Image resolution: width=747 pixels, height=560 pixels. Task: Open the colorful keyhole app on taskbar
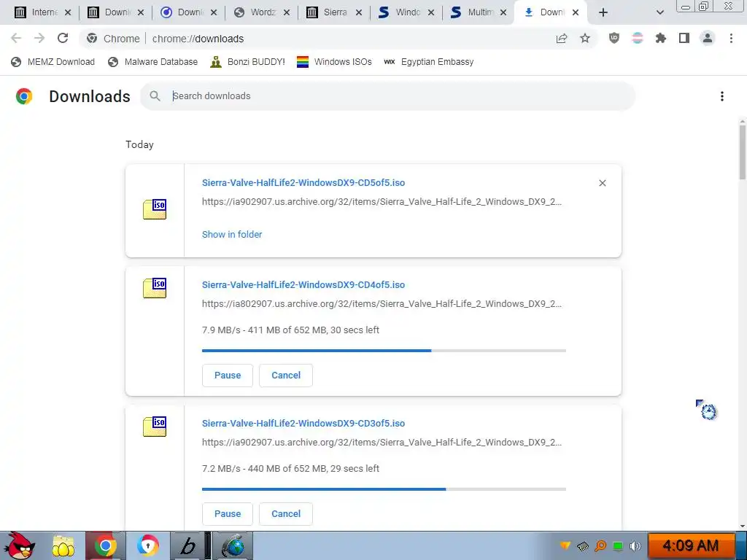[147, 545]
